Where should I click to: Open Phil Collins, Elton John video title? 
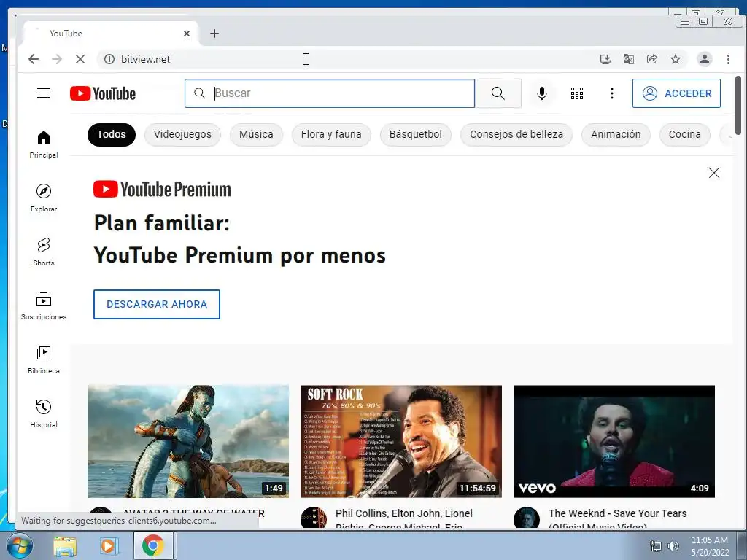pos(404,518)
